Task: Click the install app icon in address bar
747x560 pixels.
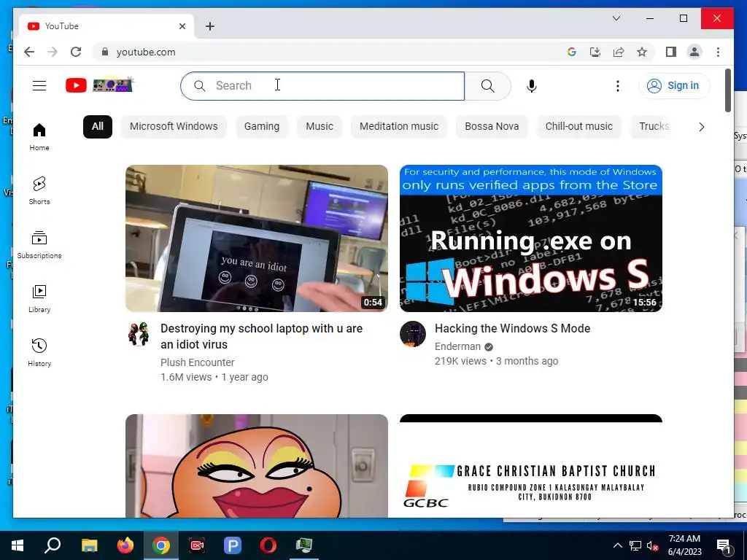Action: pos(595,52)
